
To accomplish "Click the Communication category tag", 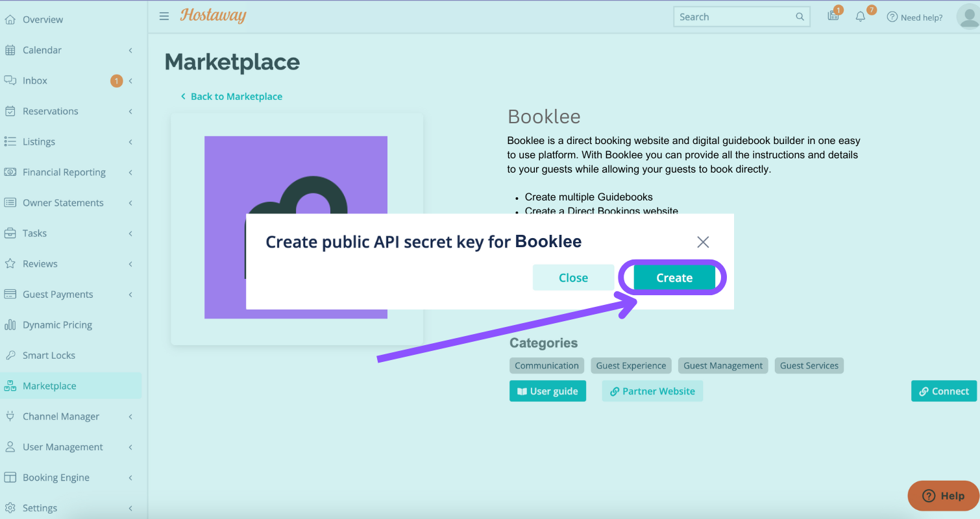I will [546, 365].
